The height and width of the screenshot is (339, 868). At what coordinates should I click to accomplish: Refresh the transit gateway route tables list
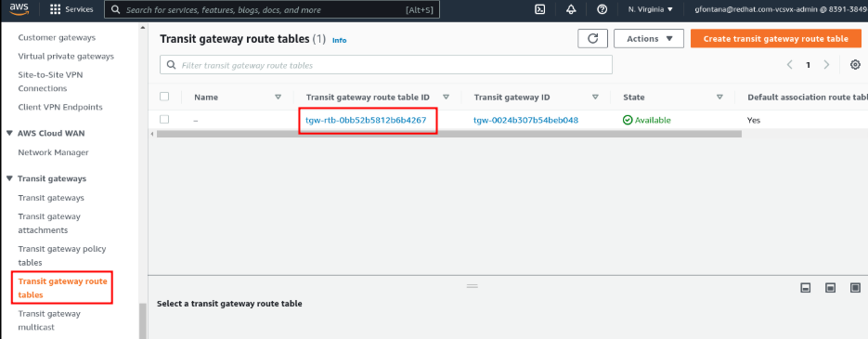pyautogui.click(x=593, y=39)
